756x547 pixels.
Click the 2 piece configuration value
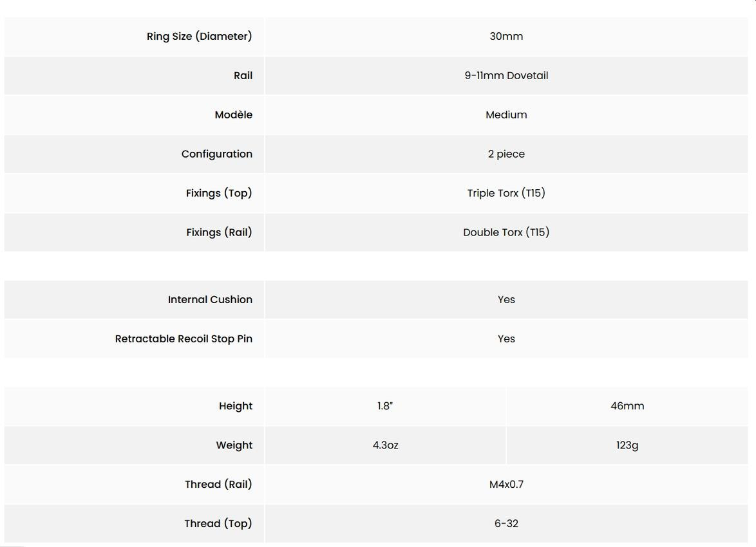(506, 154)
